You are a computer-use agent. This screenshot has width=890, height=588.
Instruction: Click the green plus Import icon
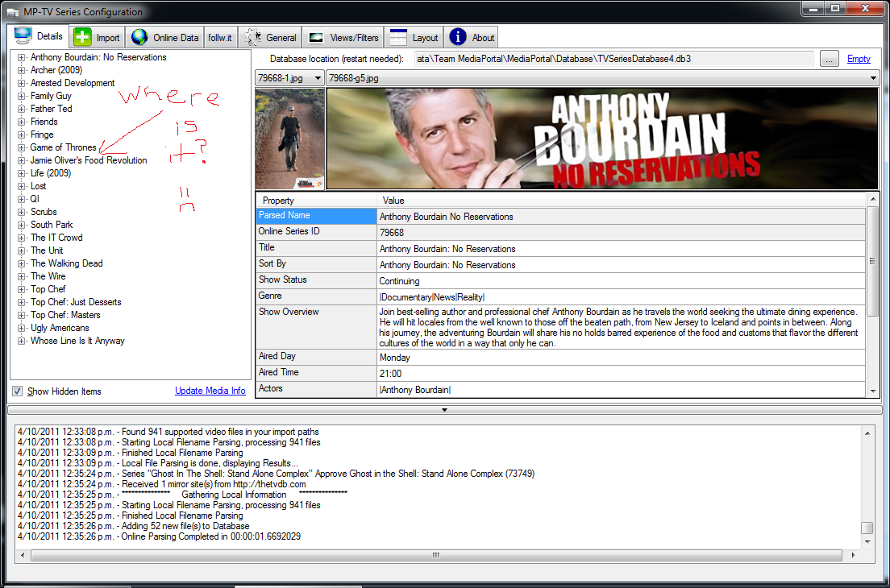[82, 37]
